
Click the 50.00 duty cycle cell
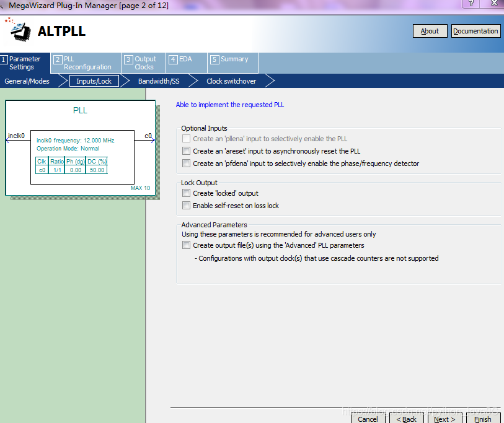point(97,170)
